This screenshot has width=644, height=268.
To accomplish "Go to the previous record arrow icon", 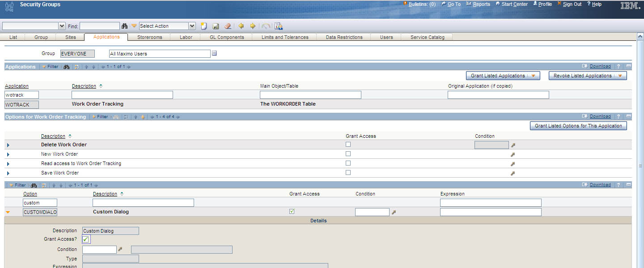I will (241, 26).
